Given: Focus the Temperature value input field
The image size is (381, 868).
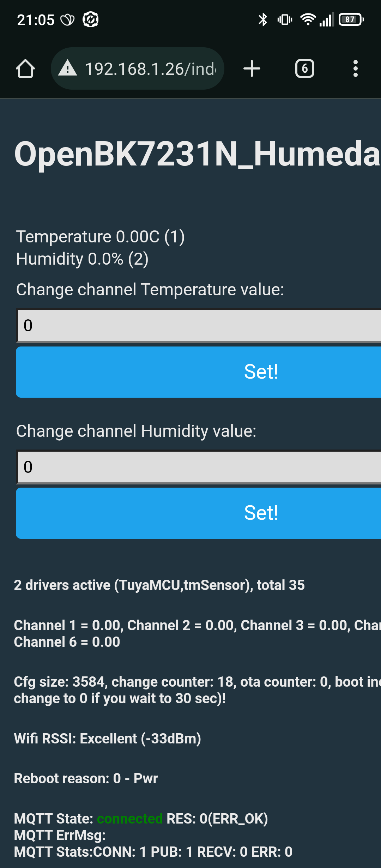Looking at the screenshot, I should 199,325.
